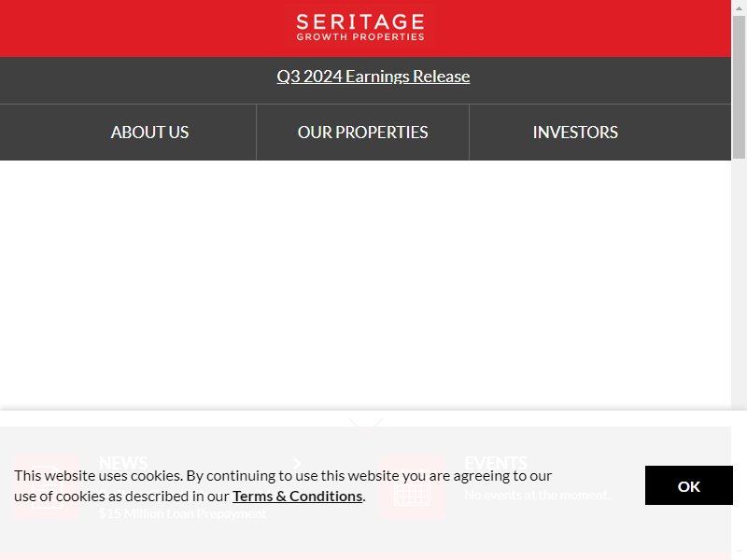
Task: Click the Seritage Growth Properties logo
Action: [x=360, y=27]
